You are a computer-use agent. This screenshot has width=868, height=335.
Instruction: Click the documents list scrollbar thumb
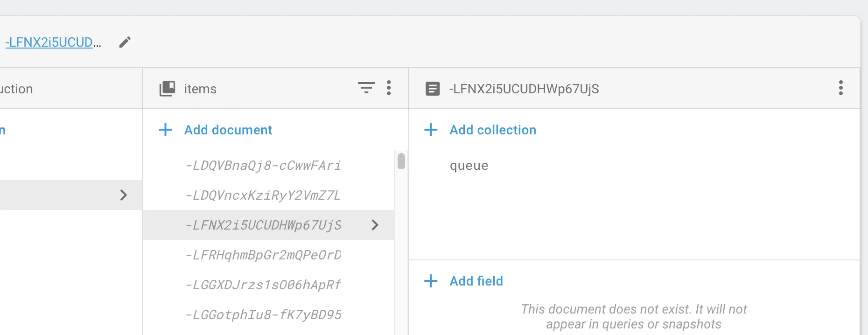[x=401, y=161]
